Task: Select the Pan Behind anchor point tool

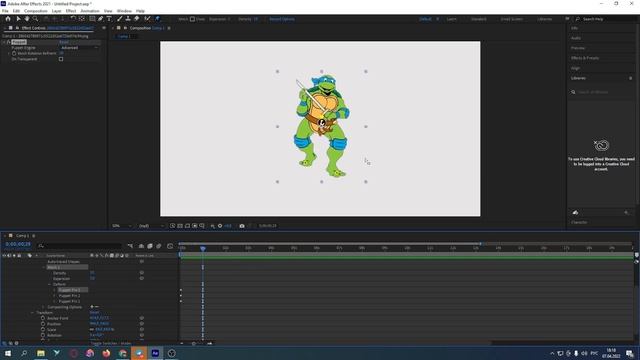Action: [x=82, y=19]
